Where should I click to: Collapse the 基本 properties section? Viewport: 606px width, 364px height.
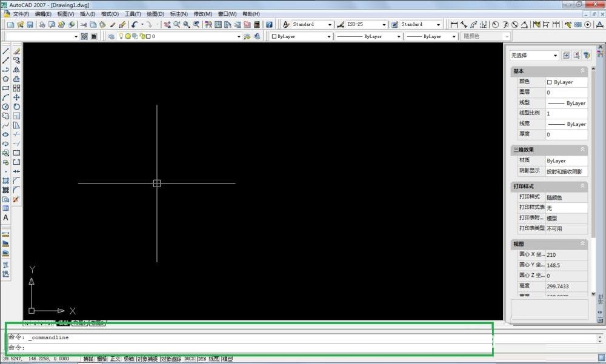[x=582, y=71]
